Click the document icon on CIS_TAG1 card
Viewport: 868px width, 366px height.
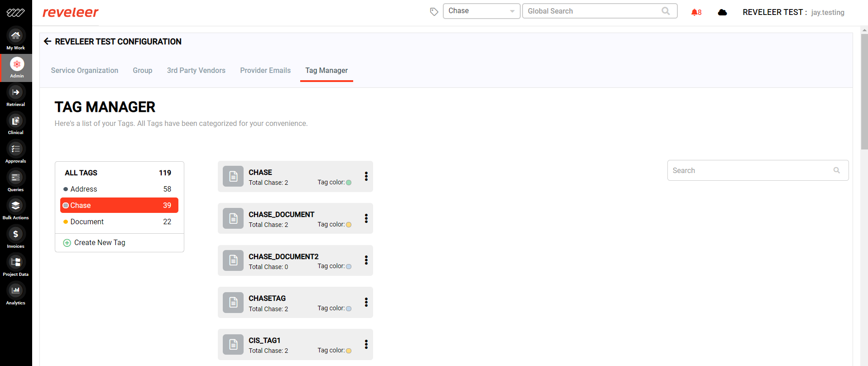coord(233,344)
